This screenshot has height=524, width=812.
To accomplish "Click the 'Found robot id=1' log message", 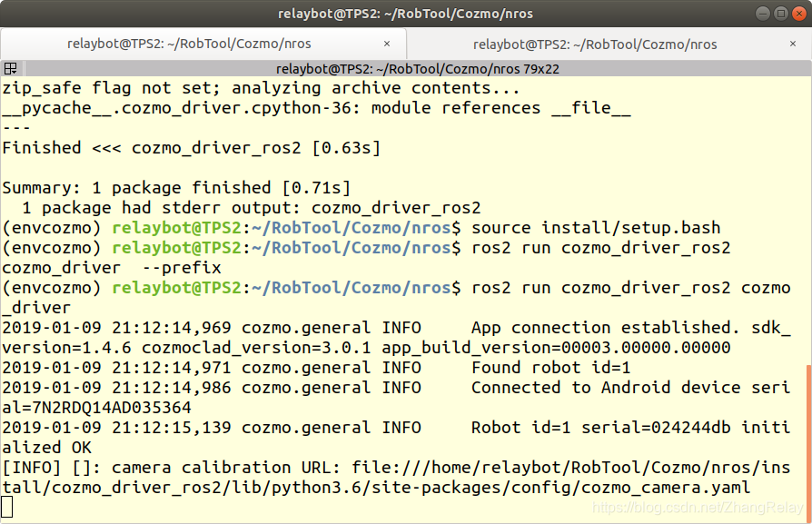I will click(551, 368).
